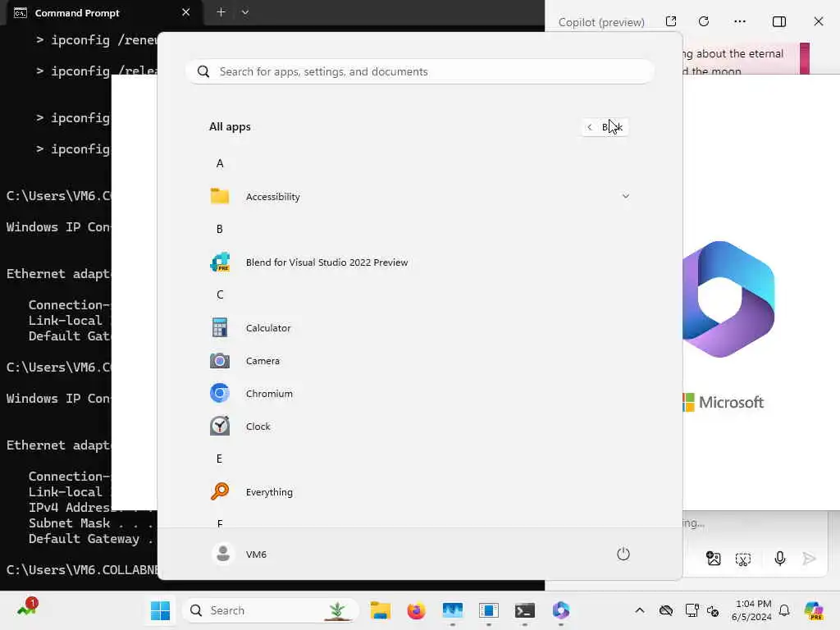
Task: Open the Calculator app
Action: (419, 328)
